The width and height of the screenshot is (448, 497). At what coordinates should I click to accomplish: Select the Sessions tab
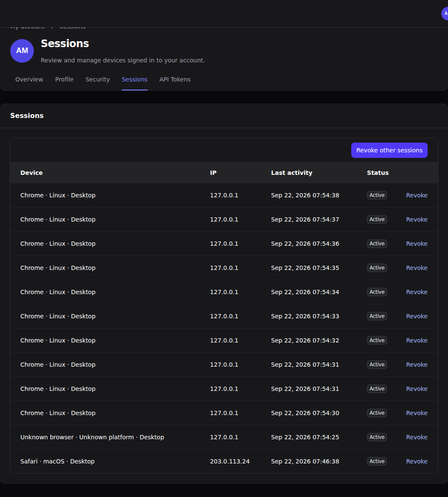(134, 79)
